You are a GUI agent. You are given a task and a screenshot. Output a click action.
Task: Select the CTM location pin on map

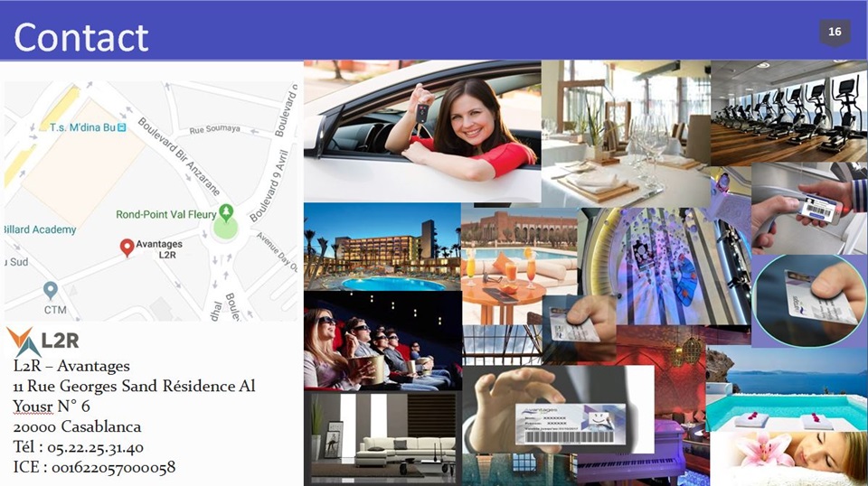(x=51, y=290)
